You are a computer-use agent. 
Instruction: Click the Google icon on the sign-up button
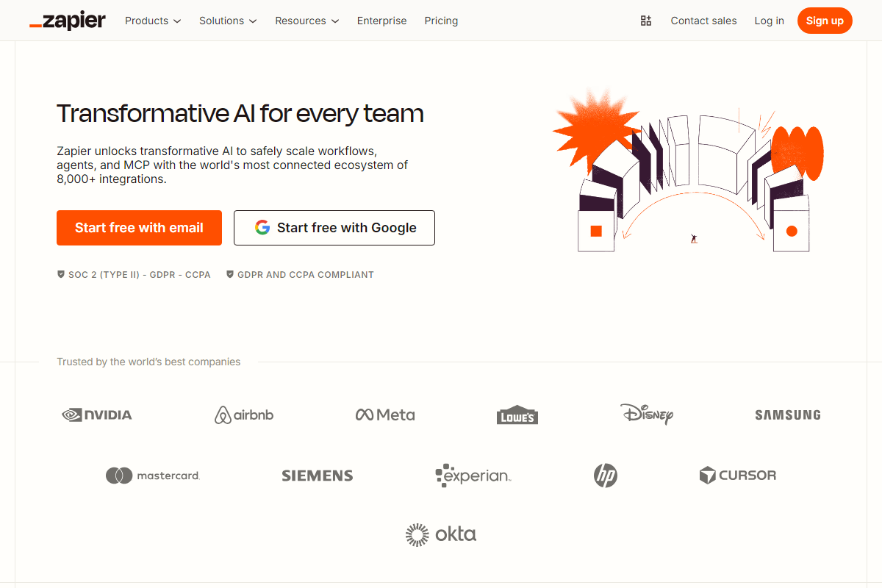(x=262, y=228)
